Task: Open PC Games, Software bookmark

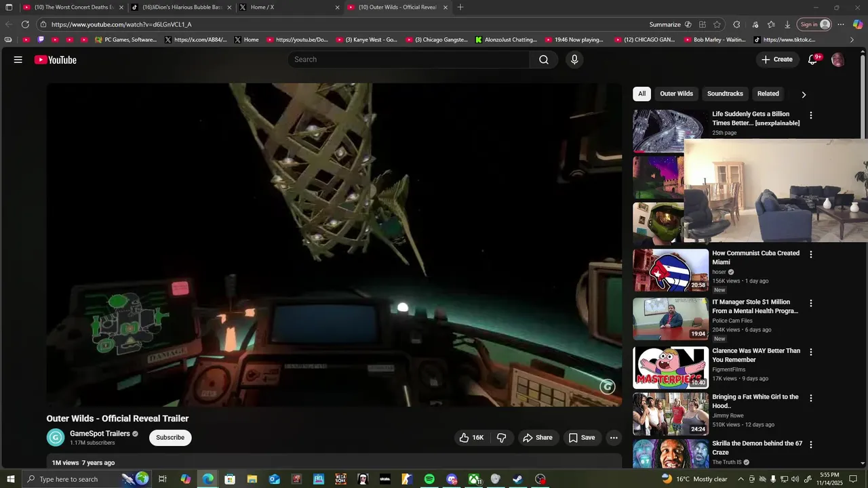Action: pos(125,40)
